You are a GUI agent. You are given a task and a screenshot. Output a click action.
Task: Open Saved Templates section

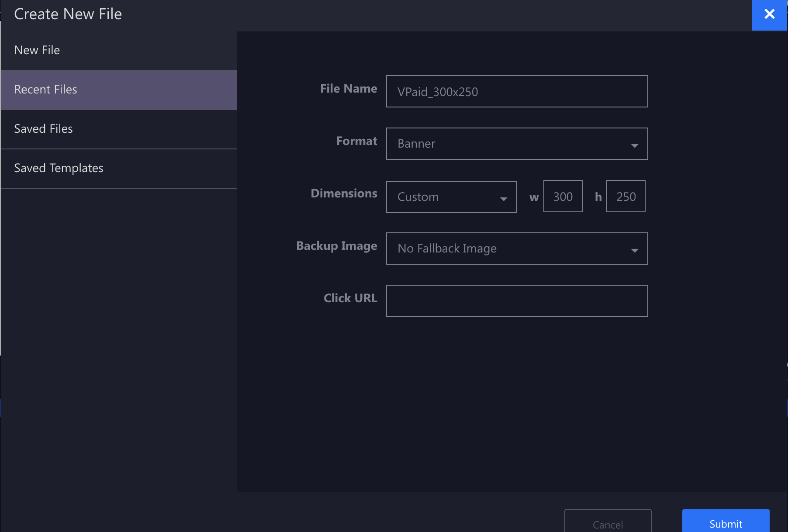click(118, 169)
